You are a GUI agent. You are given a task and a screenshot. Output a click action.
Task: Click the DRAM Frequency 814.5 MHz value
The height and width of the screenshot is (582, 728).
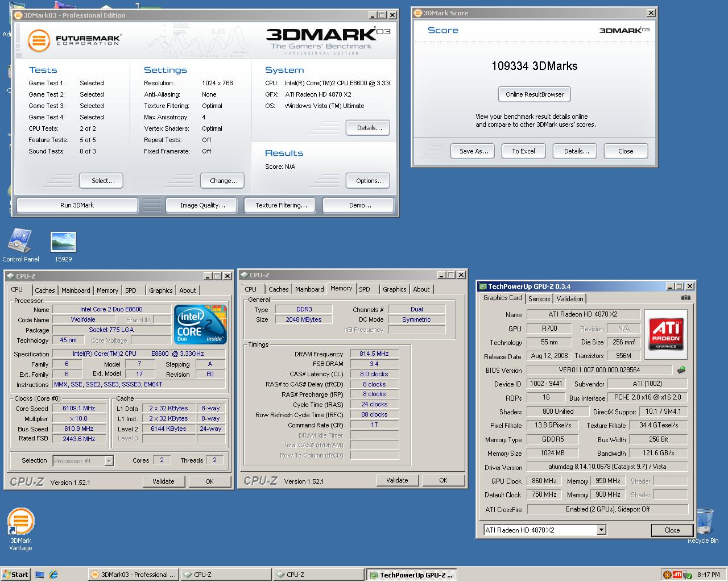[374, 354]
